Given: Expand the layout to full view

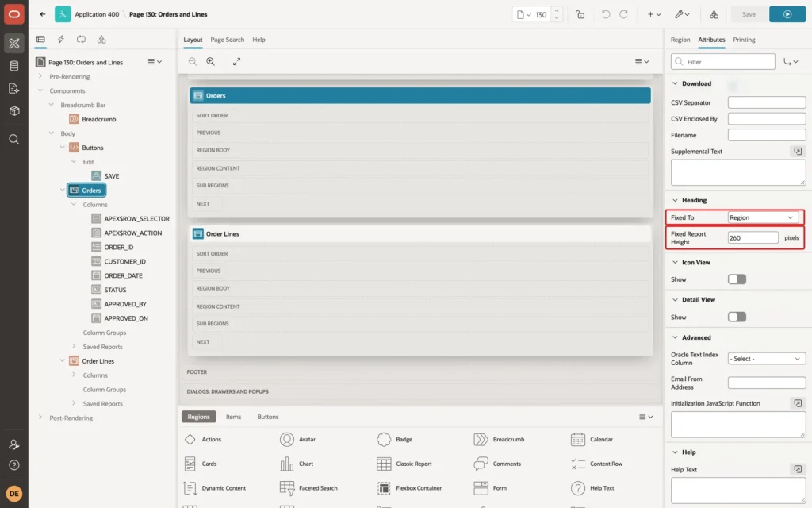Looking at the screenshot, I should click(236, 61).
